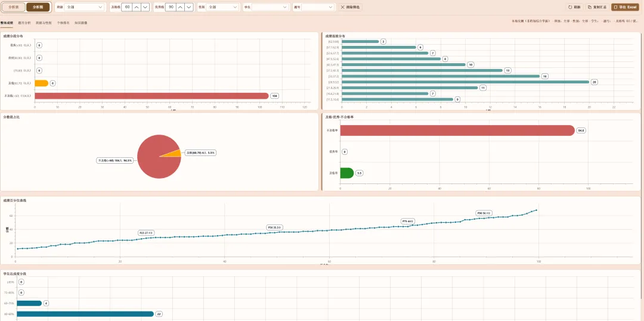Open the 班级与性别 tab
The image size is (644, 321).
coord(44,23)
